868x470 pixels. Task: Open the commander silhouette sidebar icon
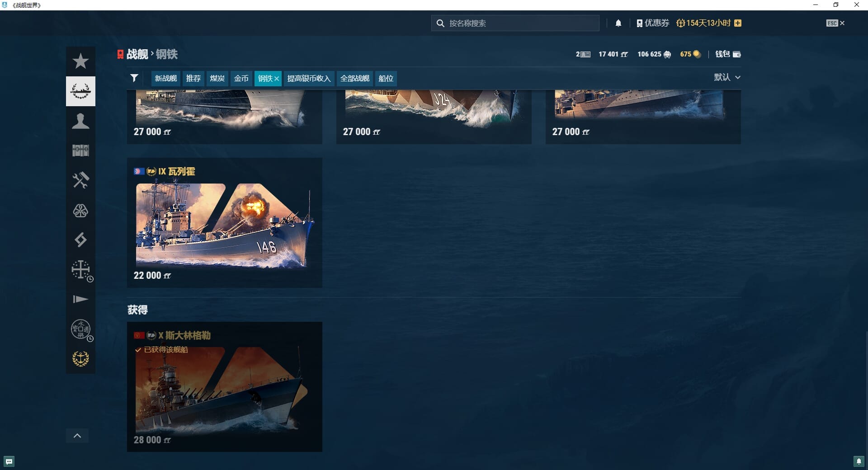coord(80,121)
